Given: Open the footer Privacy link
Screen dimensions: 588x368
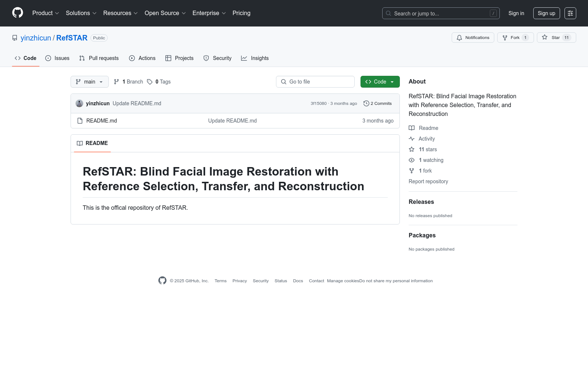Looking at the screenshot, I should (240, 281).
